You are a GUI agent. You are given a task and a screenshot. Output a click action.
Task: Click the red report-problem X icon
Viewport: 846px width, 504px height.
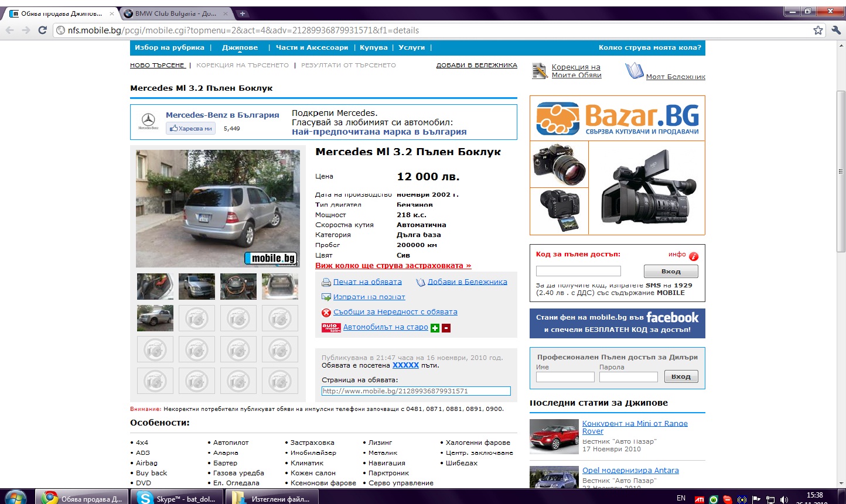[x=326, y=313]
